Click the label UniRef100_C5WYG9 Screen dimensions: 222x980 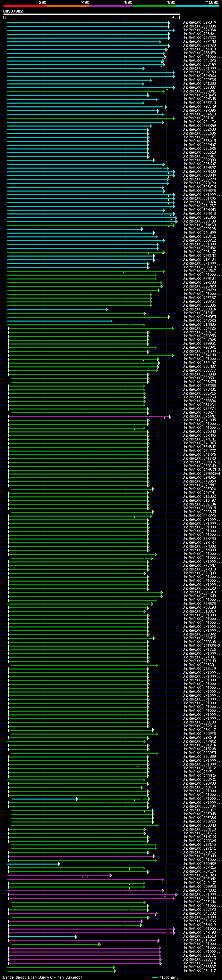tap(199, 225)
